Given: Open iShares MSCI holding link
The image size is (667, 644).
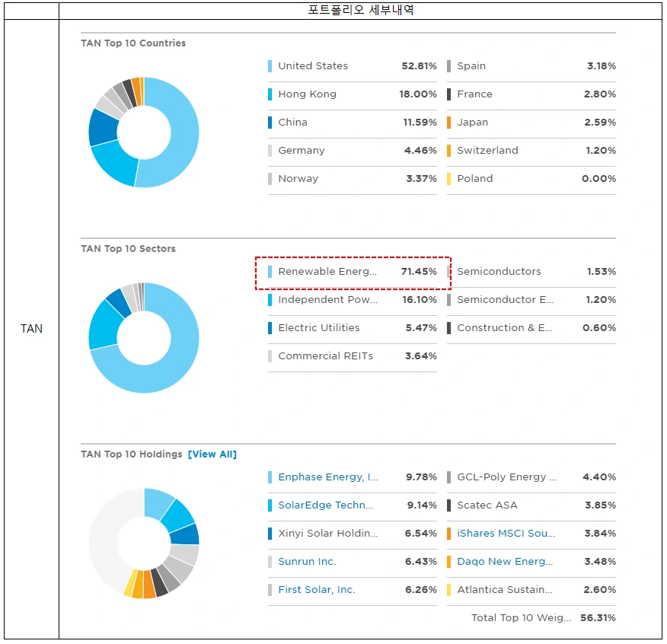Looking at the screenshot, I should click(506, 534).
